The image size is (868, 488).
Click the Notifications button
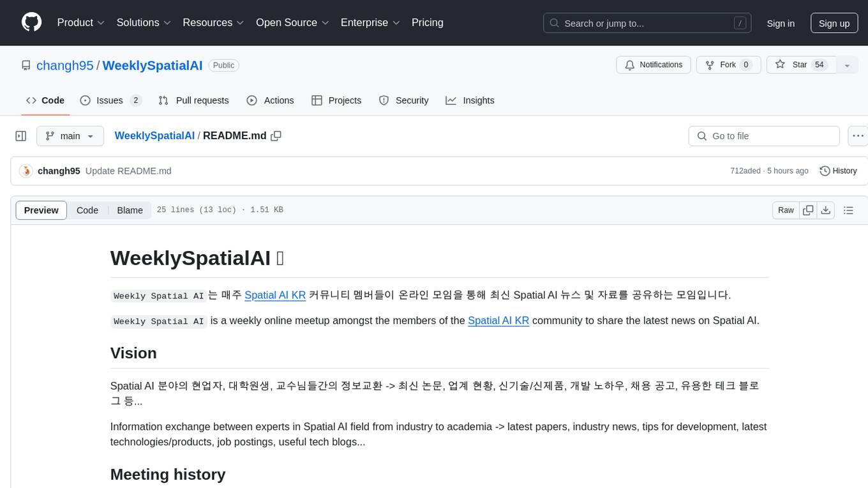(654, 65)
